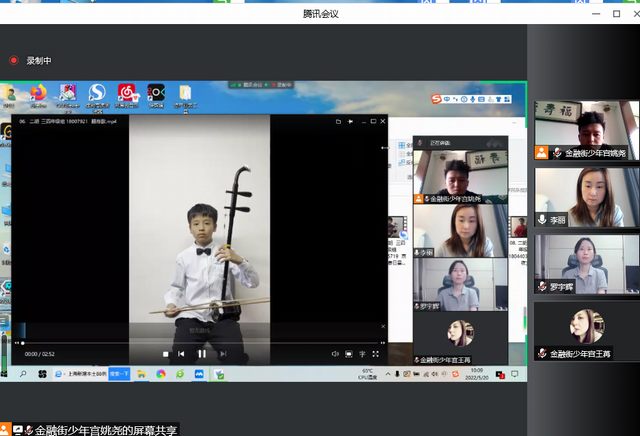Open subtitle settings 字 icon
640x436 pixels.
[362, 354]
